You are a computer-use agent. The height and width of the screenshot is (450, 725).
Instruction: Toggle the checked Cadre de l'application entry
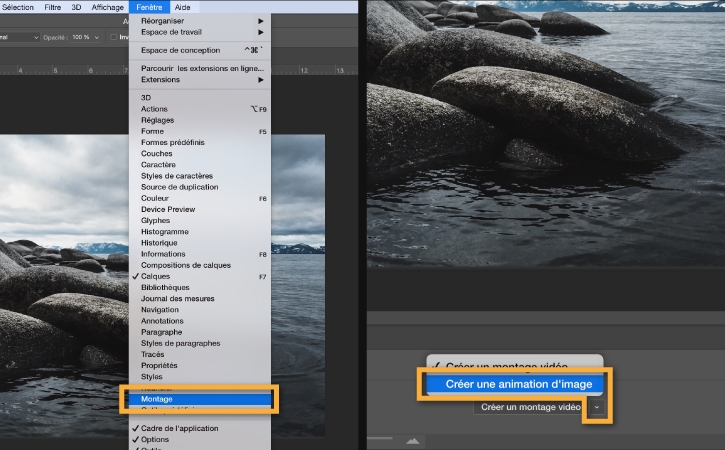coord(200,428)
